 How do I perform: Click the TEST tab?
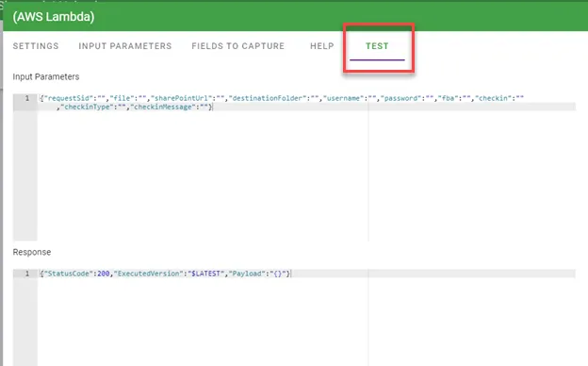click(377, 46)
